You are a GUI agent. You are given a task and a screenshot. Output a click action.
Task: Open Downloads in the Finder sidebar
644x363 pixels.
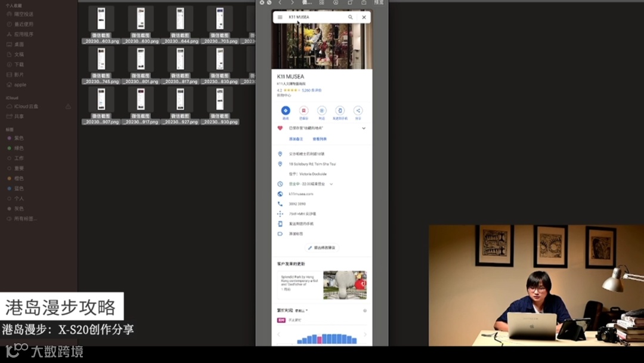point(15,64)
